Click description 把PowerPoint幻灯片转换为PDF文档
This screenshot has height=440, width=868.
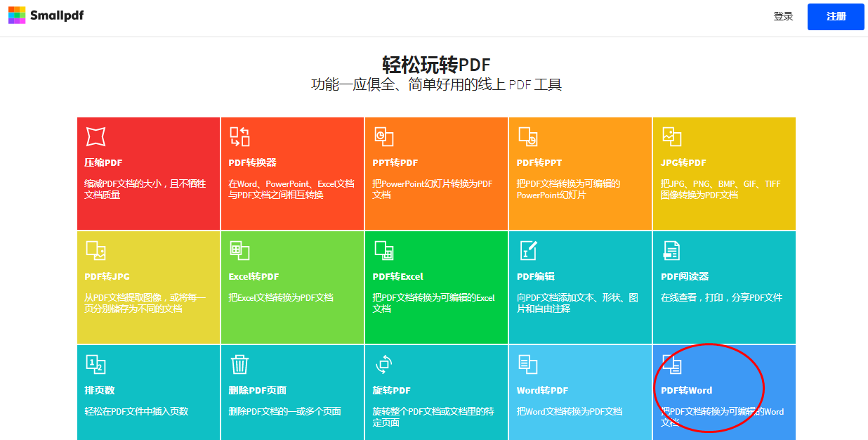click(433, 190)
